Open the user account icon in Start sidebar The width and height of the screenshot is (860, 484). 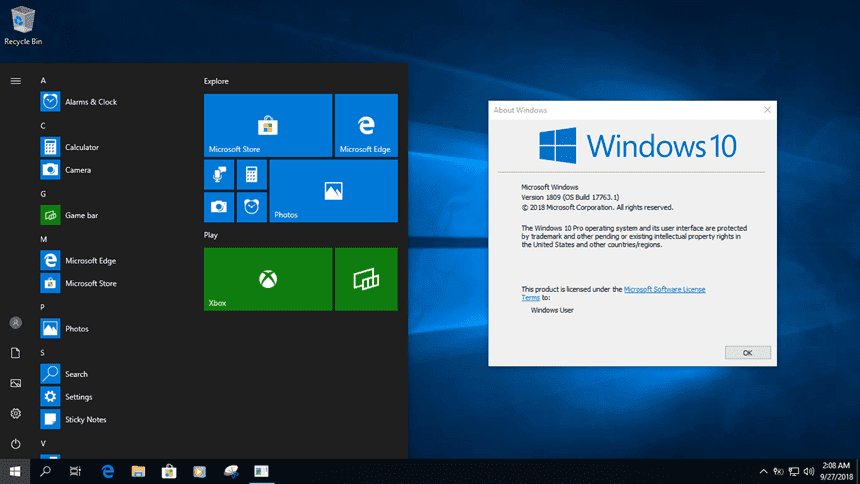15,323
